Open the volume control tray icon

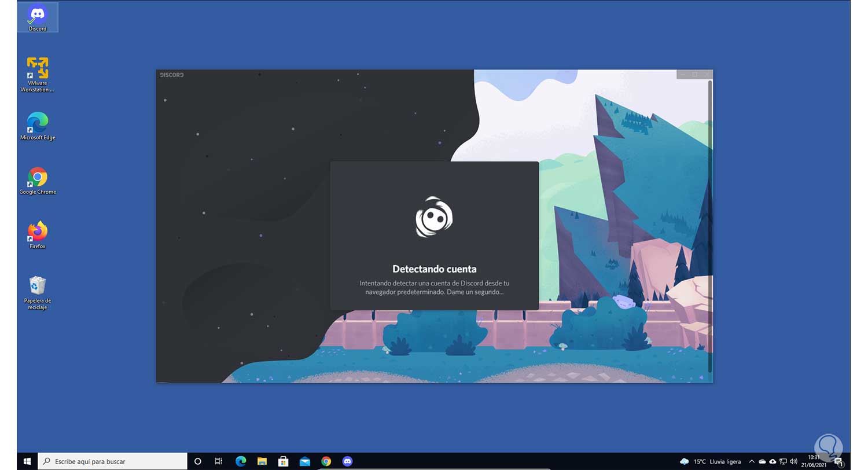[x=793, y=461]
